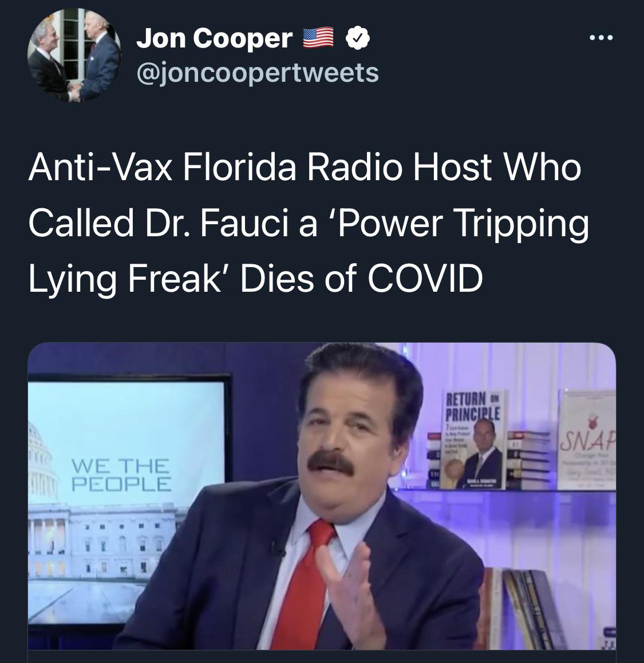Click the verified checkmark badge
Viewport: 644px width, 663px height.
click(x=358, y=38)
